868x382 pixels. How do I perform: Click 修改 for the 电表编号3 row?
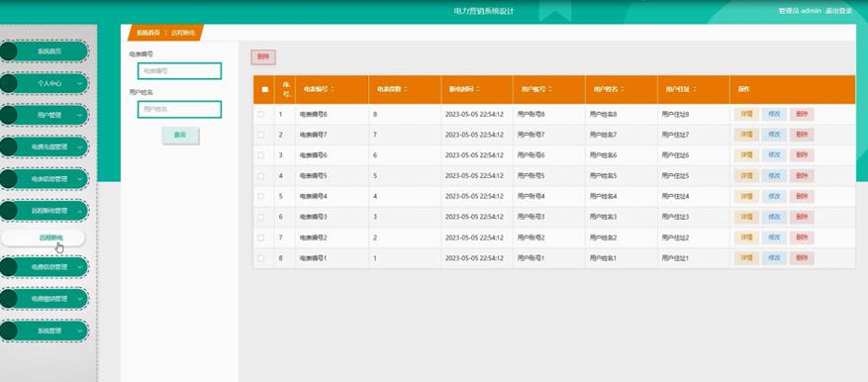tap(774, 217)
